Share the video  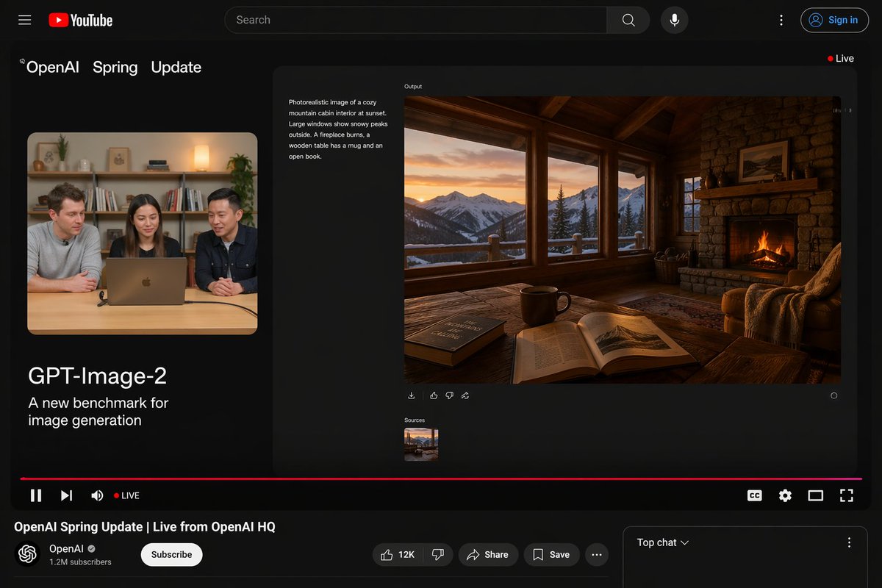tap(488, 555)
